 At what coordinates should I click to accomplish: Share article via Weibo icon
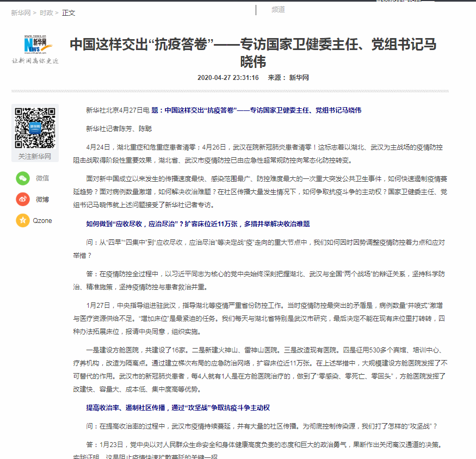click(23, 199)
